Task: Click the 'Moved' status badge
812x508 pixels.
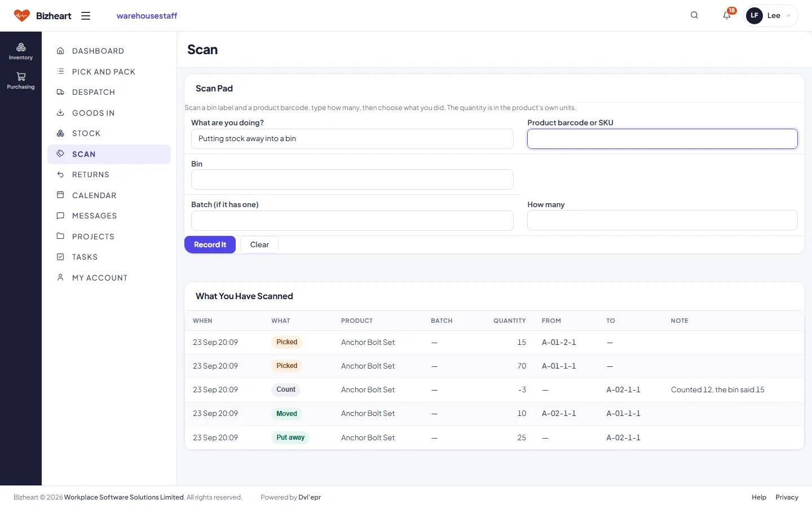Action: [286, 414]
